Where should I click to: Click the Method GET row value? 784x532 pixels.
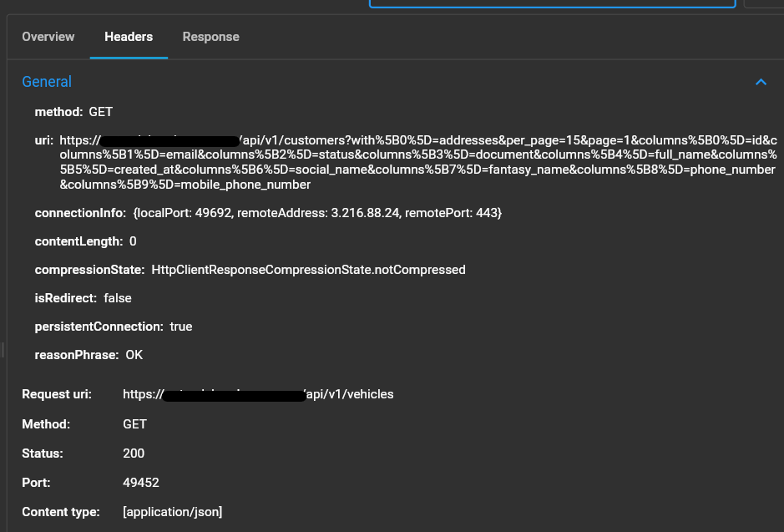pos(134,423)
